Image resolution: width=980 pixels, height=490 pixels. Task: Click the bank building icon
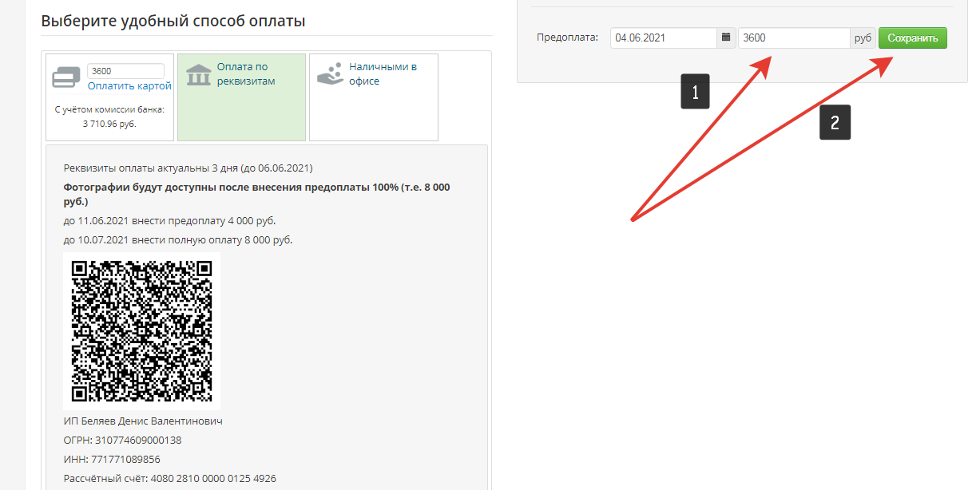198,75
